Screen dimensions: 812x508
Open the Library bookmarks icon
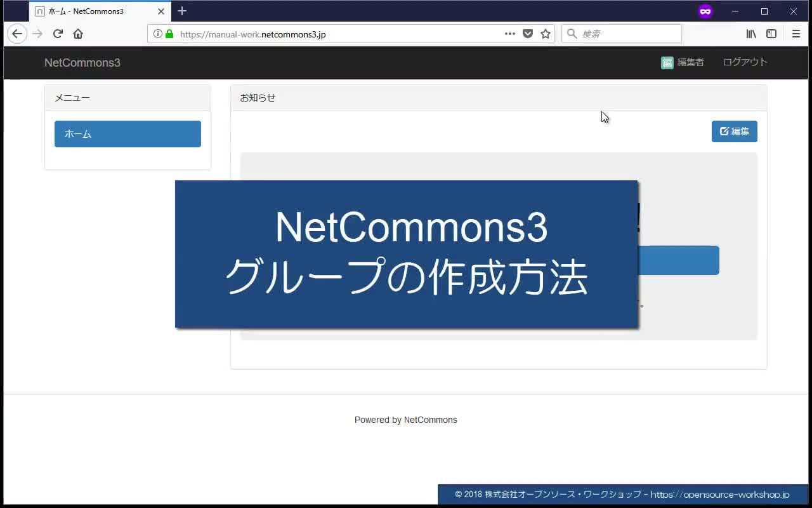coord(751,34)
